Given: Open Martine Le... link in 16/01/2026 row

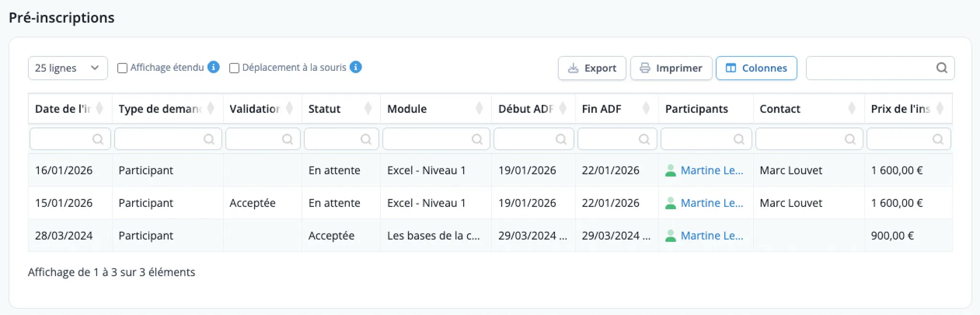Looking at the screenshot, I should (712, 170).
